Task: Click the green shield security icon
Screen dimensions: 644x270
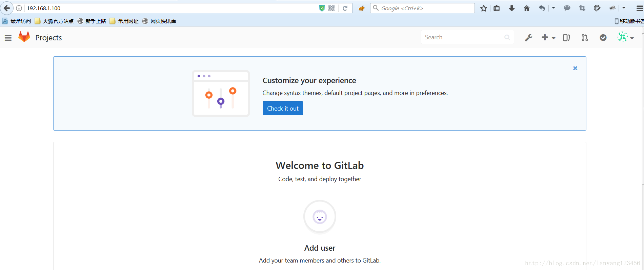Action: 322,8
